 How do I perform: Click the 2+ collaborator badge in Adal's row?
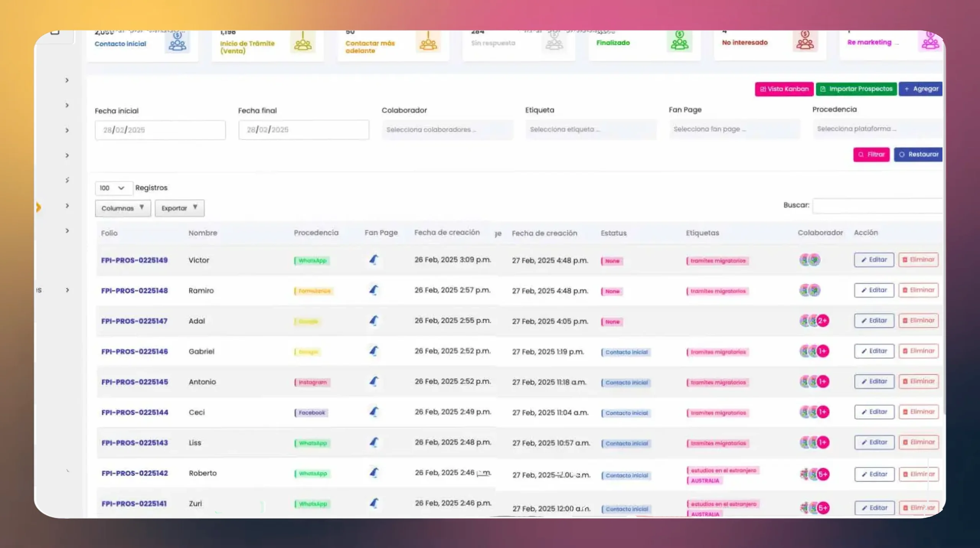point(823,321)
